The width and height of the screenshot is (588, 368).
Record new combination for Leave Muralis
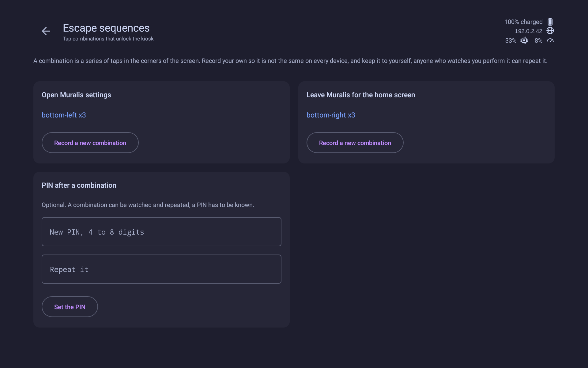355,143
